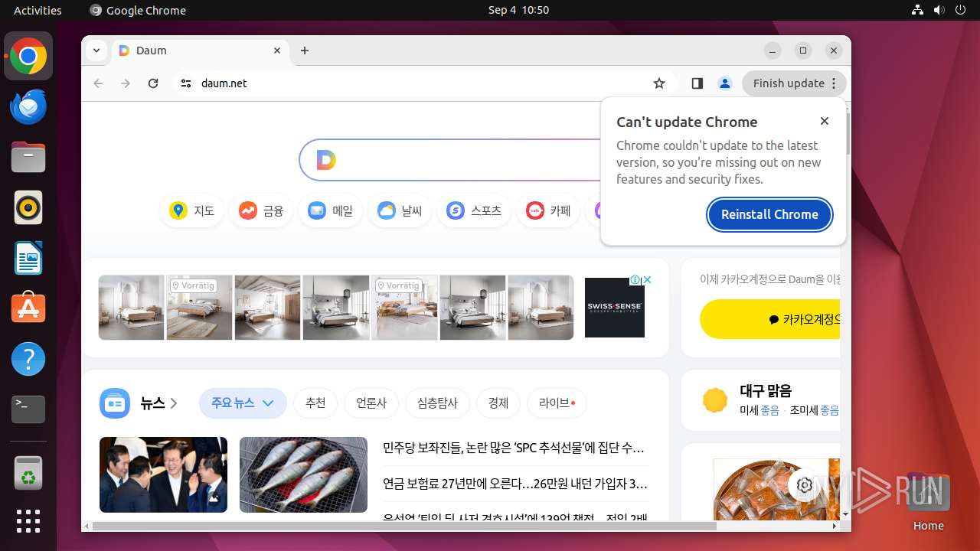This screenshot has width=980, height=551.
Task: Open Trash from the dock
Action: click(28, 473)
